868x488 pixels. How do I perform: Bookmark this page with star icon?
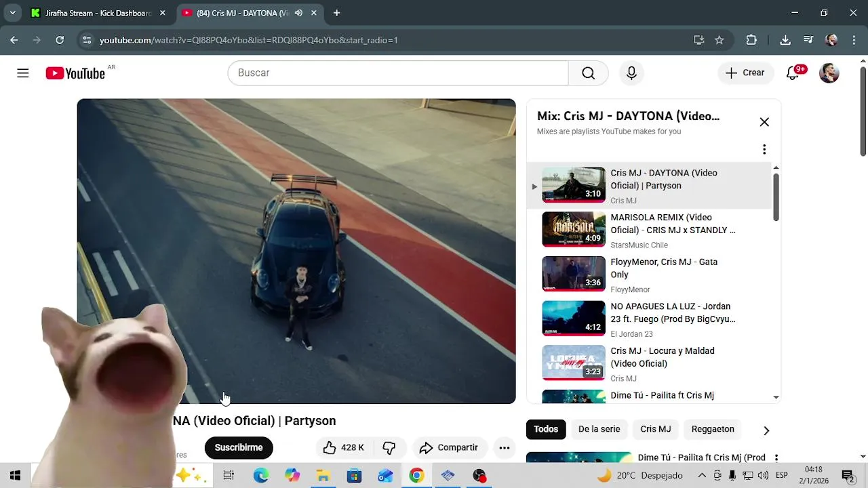coord(719,40)
